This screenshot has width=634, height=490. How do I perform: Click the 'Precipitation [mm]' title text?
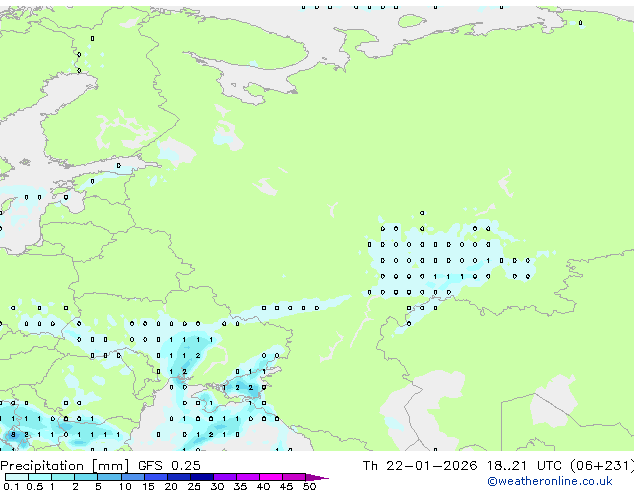pyautogui.click(x=65, y=466)
